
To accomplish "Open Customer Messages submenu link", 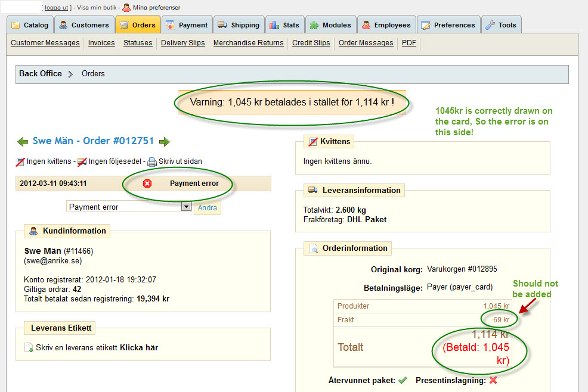I will point(45,43).
